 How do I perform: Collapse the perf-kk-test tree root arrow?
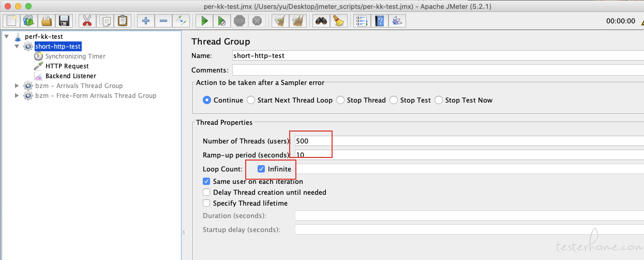pyautogui.click(x=7, y=37)
